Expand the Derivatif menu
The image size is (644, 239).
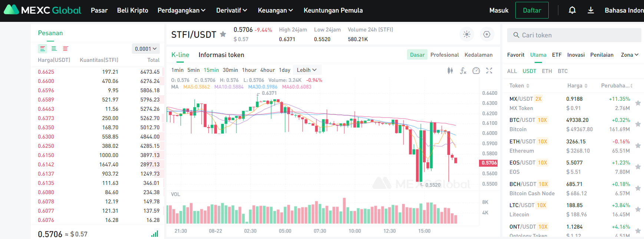(232, 10)
